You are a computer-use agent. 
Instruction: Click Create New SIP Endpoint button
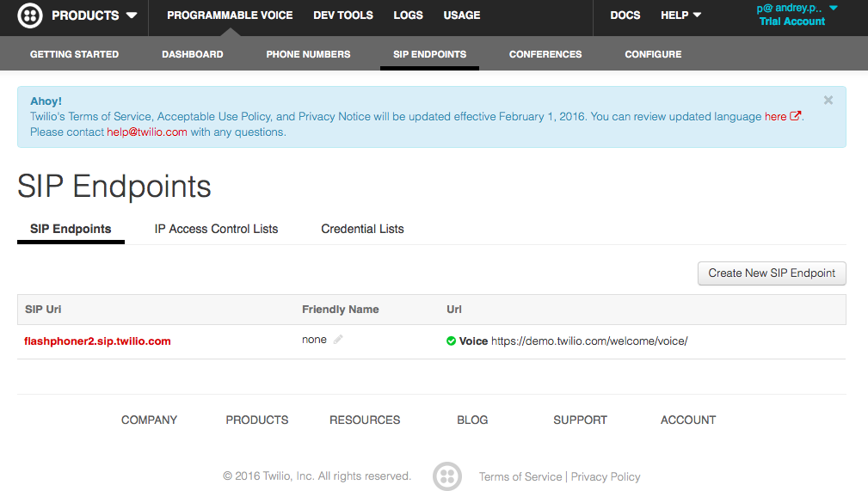pos(772,273)
